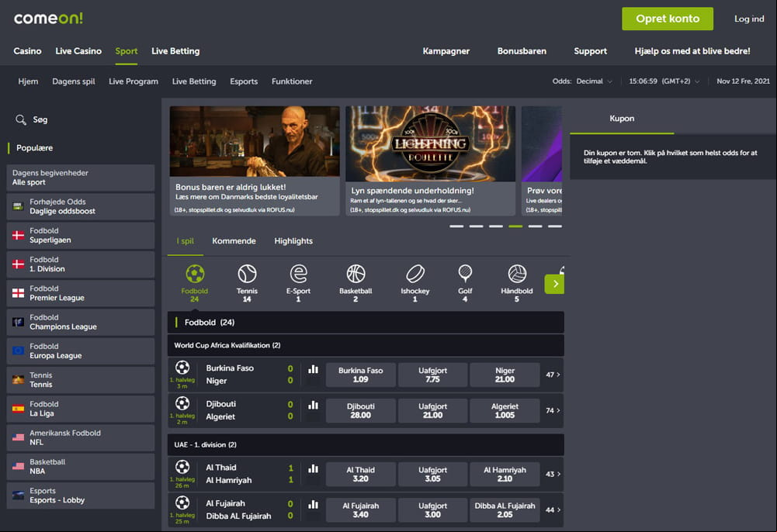Collapse the World Cup Africa Kvalifikation section
Viewport: 777px width, 532px height.
pos(366,345)
